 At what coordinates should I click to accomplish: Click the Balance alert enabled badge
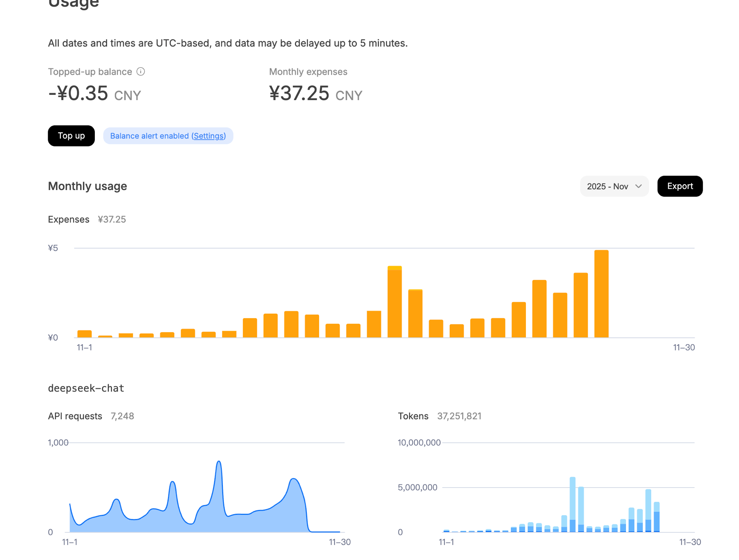[149, 136]
